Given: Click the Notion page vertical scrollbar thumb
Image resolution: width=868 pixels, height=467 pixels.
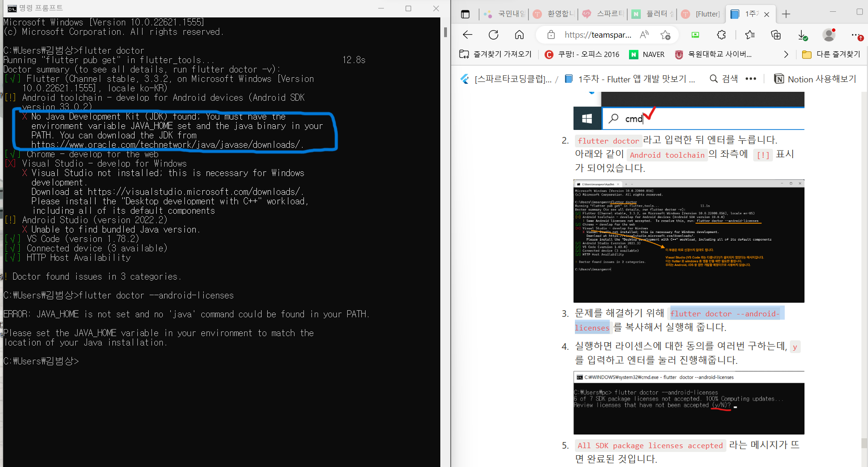Looking at the screenshot, I should tap(864, 443).
